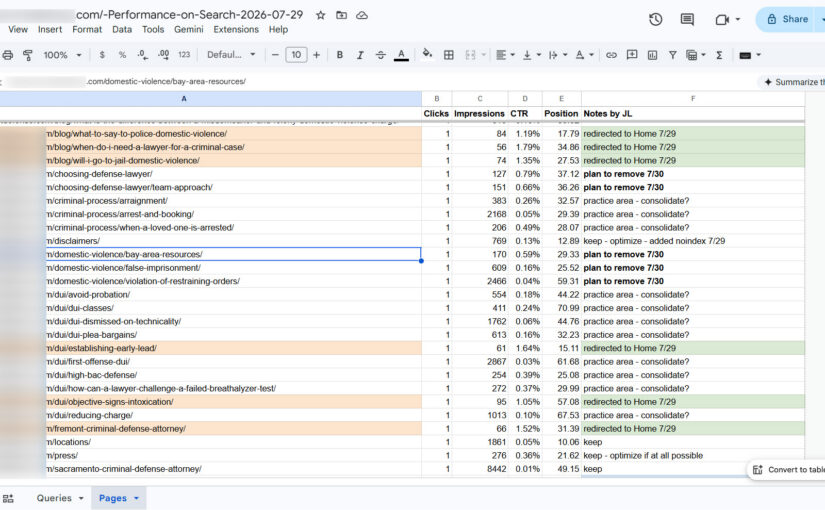
Task: Open the Extensions menu
Action: 236,29
